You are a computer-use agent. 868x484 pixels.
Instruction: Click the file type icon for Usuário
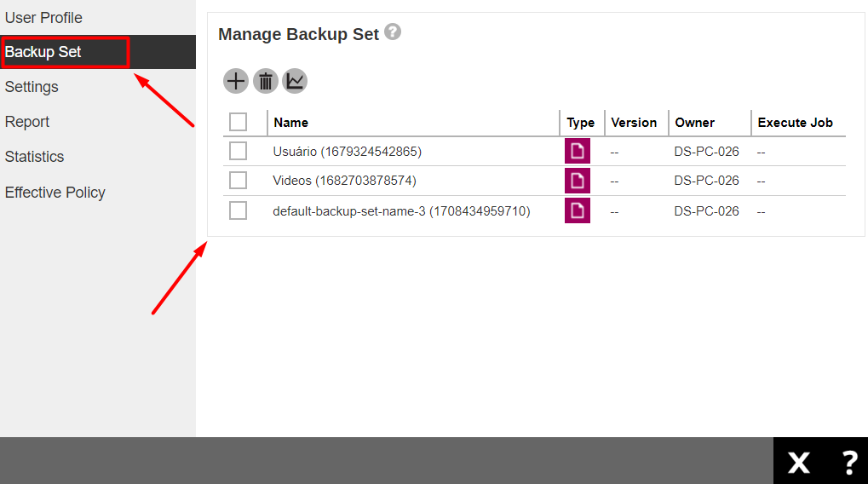click(578, 152)
